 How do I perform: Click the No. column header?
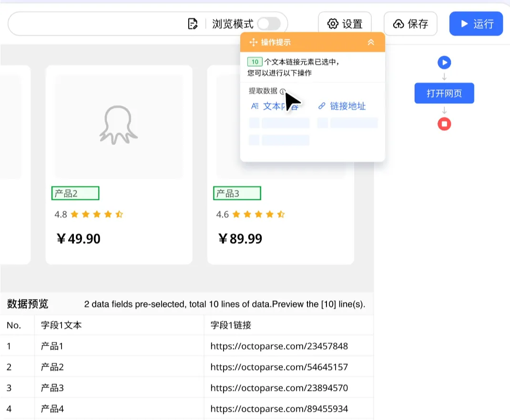[14, 325]
